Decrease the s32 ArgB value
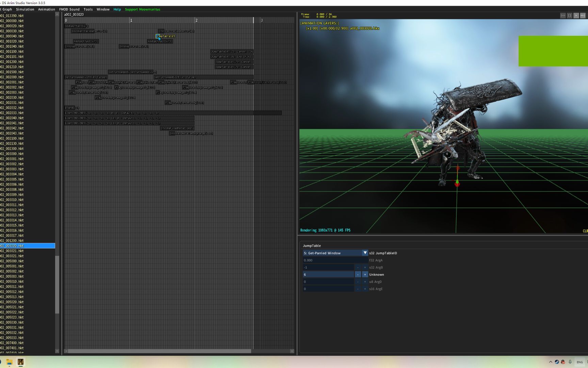 (x=358, y=267)
